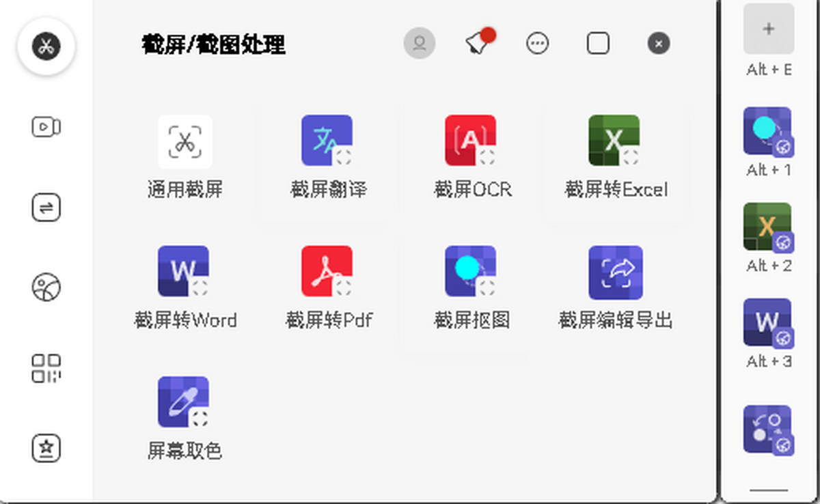Run the Alt + 1 cutout shortcut
This screenshot has height=504, width=820.
pyautogui.click(x=768, y=132)
